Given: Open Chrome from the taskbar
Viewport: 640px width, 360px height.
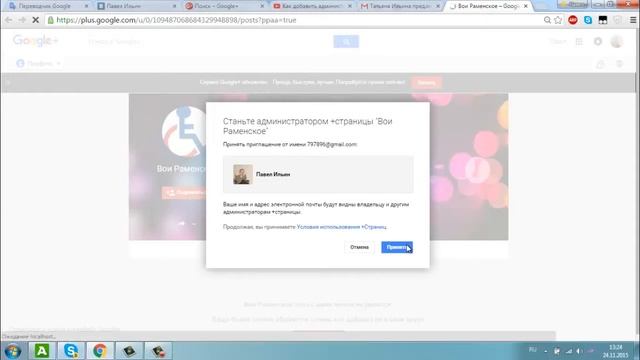Looking at the screenshot, I should [100, 351].
